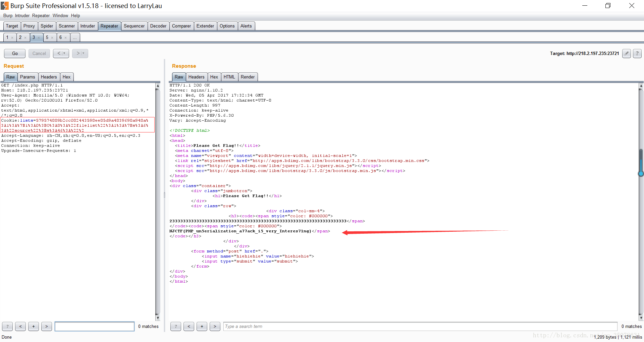Close Repeater tab 3 with its x

(39, 38)
